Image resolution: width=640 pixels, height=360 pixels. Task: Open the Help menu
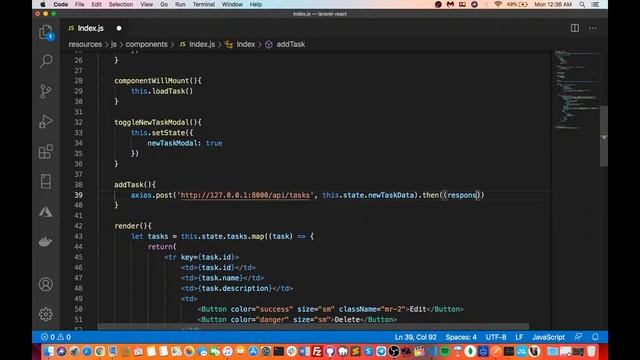256,4
